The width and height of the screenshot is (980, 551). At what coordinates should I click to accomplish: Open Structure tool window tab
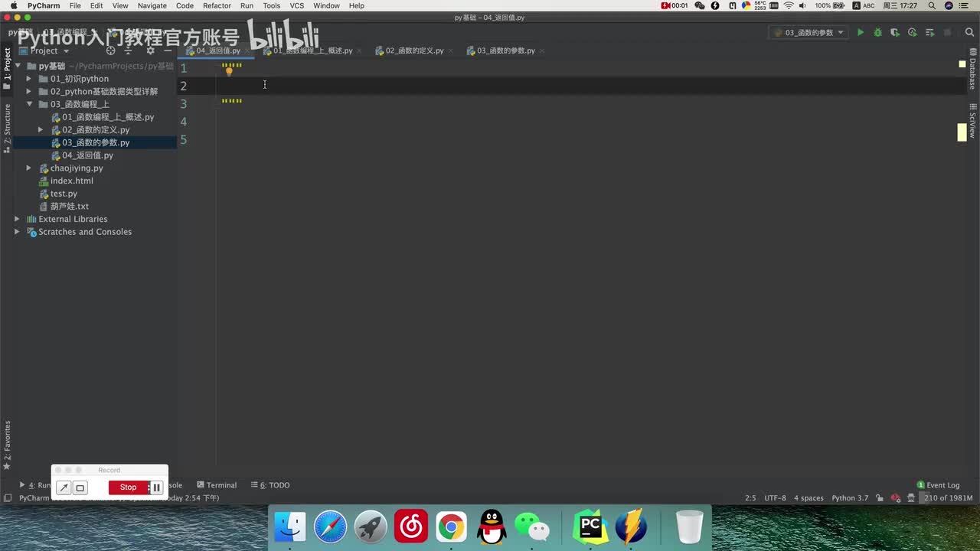point(7,128)
